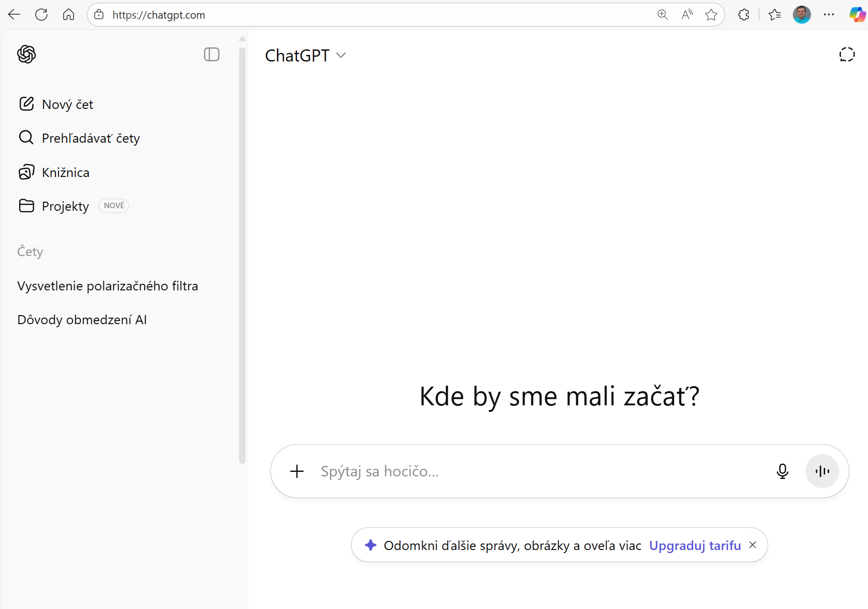Open chat Dôvody obmedzení AI
Viewport: 868px width, 609px height.
click(x=82, y=320)
